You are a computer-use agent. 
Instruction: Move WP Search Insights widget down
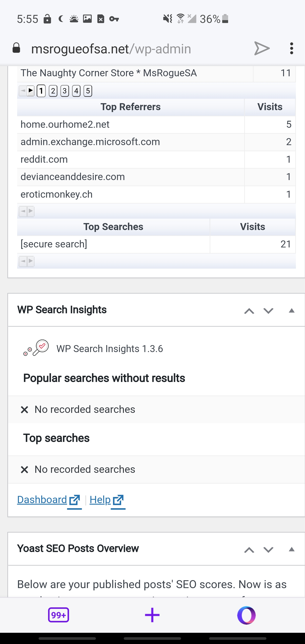tap(268, 311)
